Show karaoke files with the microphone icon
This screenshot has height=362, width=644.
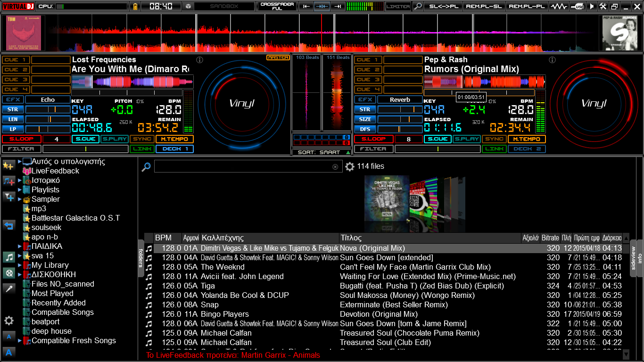pos(8,288)
